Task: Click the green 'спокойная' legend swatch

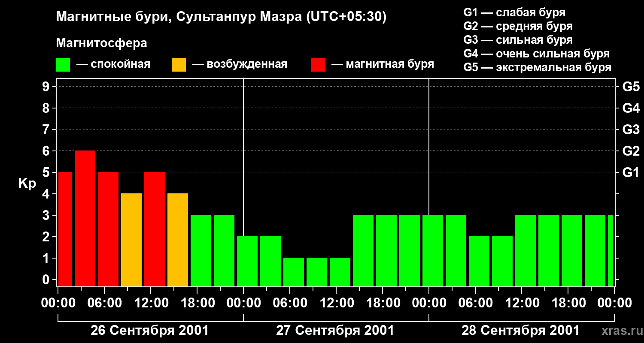Action: (x=63, y=65)
